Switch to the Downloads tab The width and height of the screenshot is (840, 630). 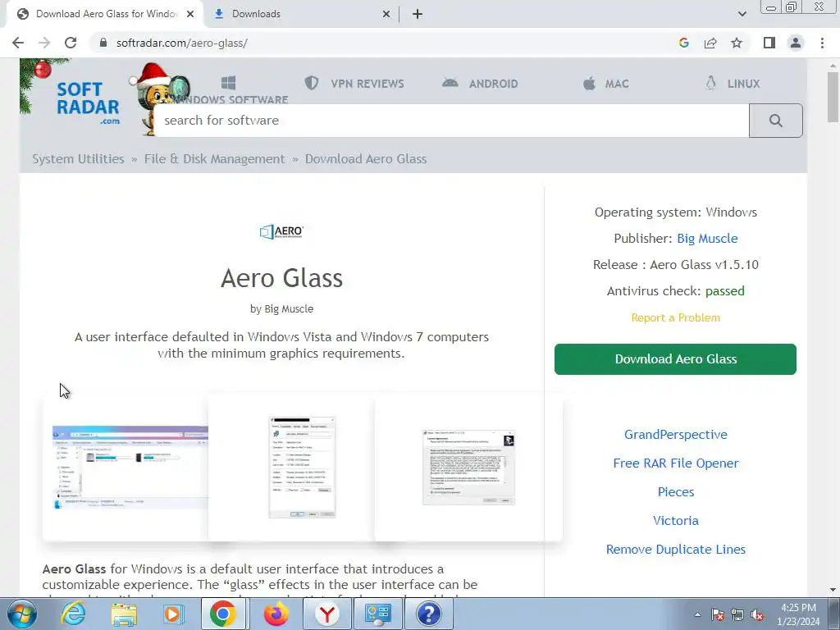(x=302, y=15)
